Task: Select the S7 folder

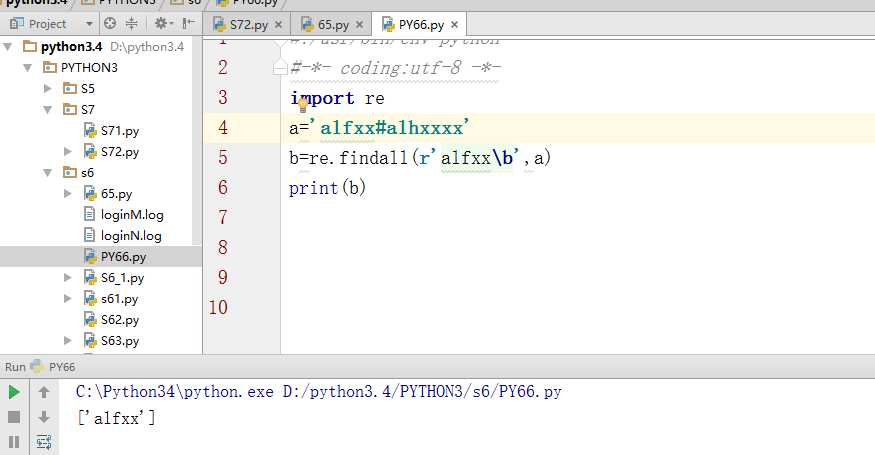Action: (87, 109)
